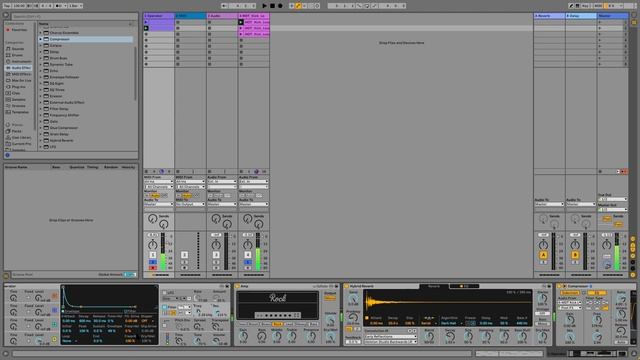Select the Sounds category icon
This screenshot has width=640, height=360.
8,49
